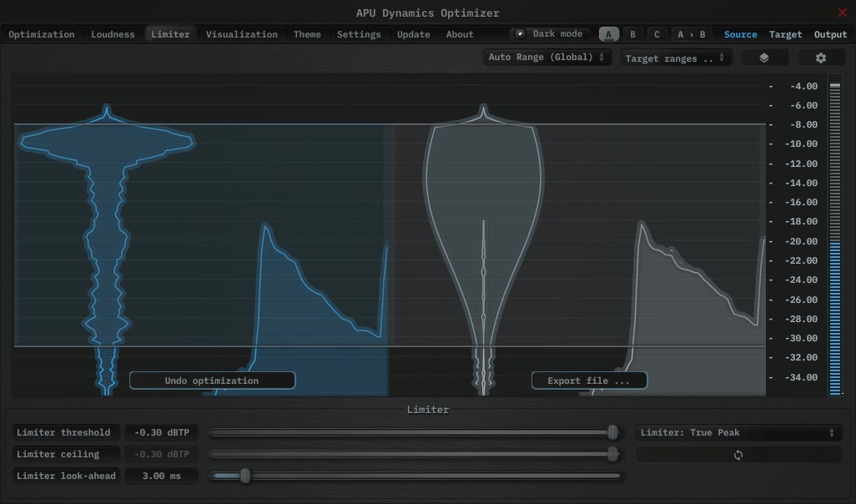Viewport: 856px width, 504px height.
Task: Select preset slot B
Action: (632, 34)
